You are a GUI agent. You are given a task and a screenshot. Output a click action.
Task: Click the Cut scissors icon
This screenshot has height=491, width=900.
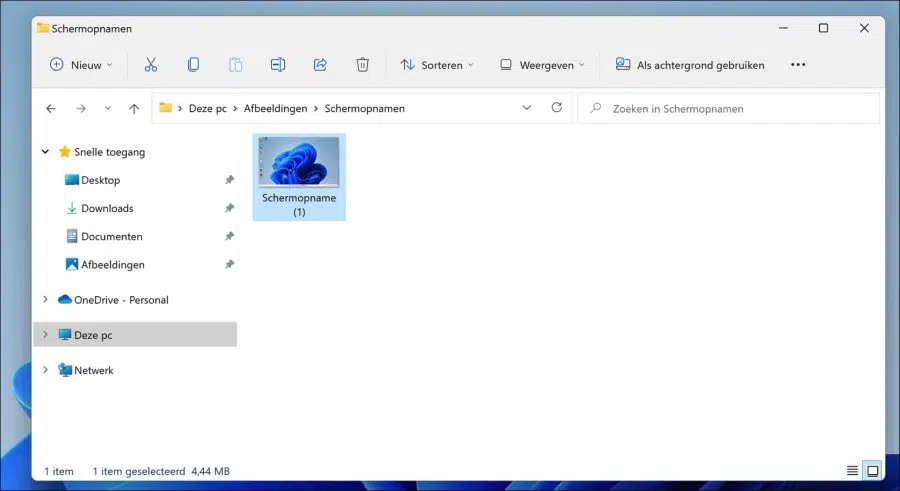tap(150, 65)
